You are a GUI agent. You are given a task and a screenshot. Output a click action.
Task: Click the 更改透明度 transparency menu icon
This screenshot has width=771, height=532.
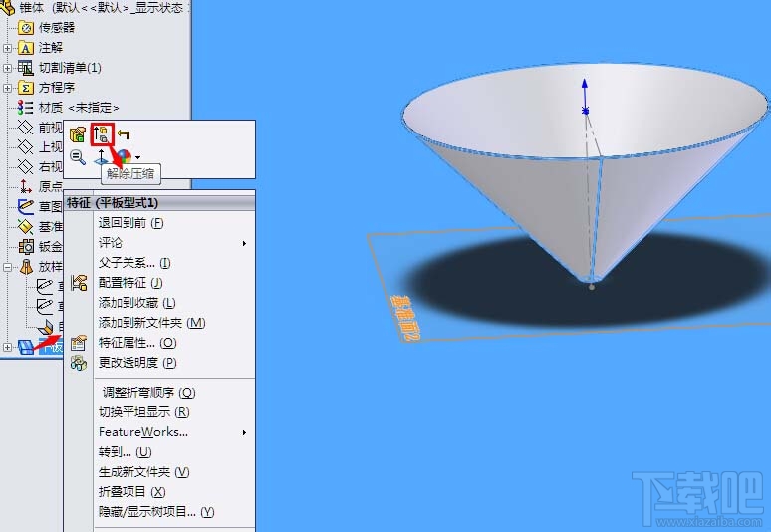[78, 363]
